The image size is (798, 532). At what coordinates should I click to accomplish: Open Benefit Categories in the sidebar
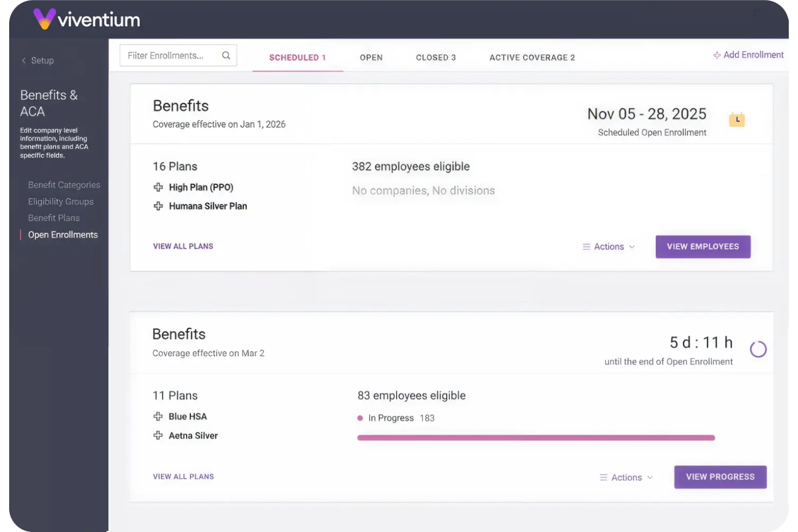coord(64,185)
